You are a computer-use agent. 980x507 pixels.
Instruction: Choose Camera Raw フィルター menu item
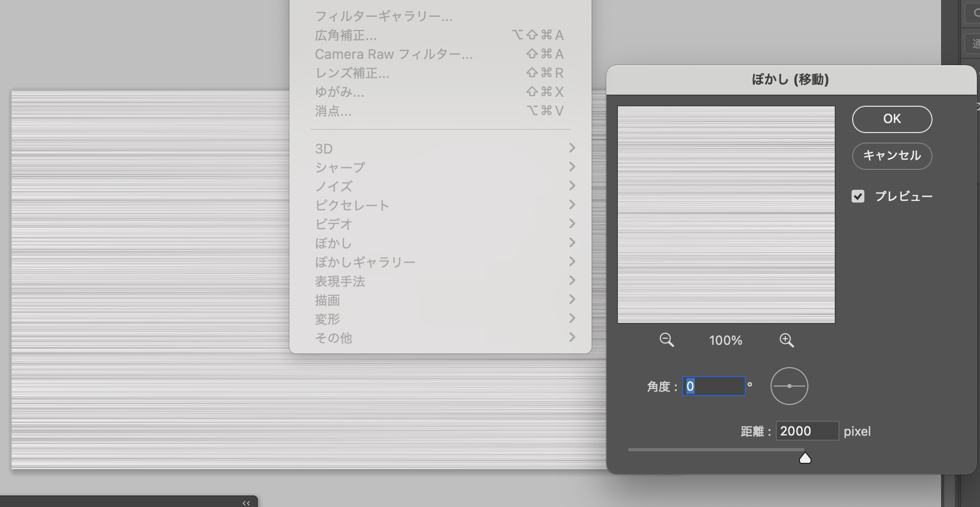tap(394, 54)
